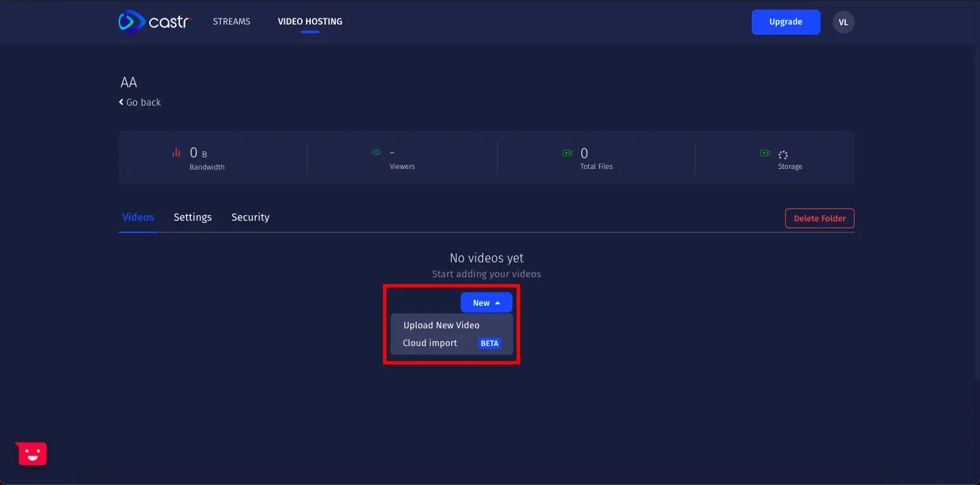Open the Castr logo home link
Screen dimensions: 980x485
pyautogui.click(x=155, y=22)
